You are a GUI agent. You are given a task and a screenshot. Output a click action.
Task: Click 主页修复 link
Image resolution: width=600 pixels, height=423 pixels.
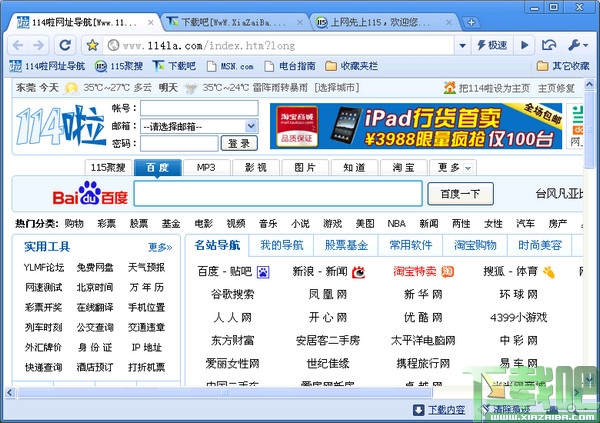(x=556, y=88)
